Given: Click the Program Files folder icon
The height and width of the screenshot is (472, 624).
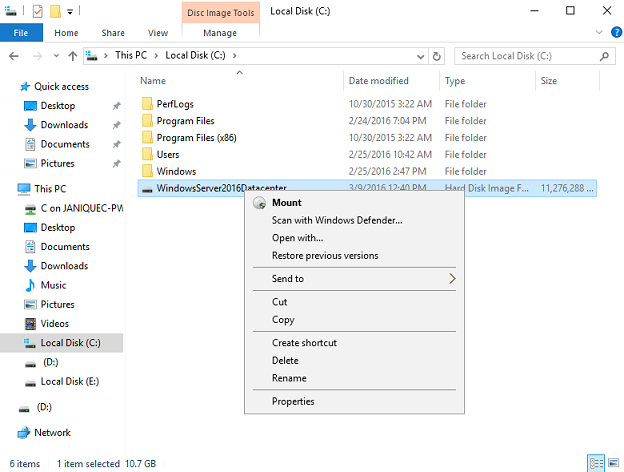Looking at the screenshot, I should click(x=147, y=121).
